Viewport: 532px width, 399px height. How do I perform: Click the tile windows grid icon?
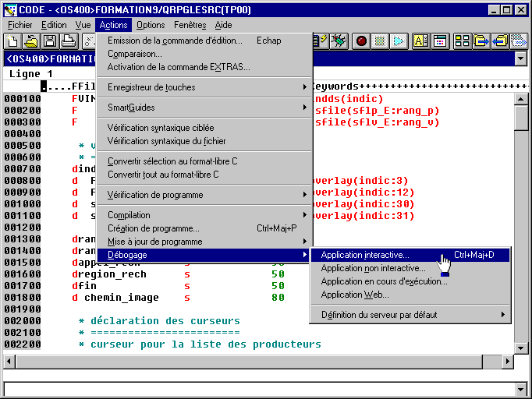pyautogui.click(x=462, y=41)
